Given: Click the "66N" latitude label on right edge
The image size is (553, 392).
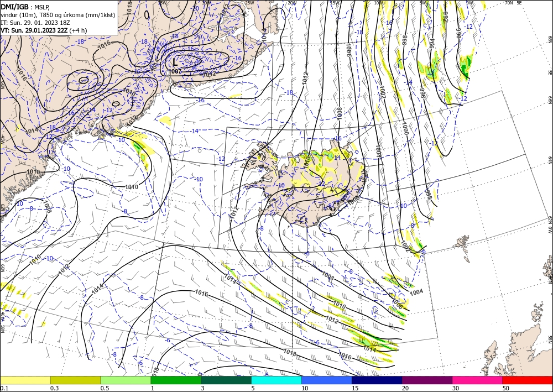Looking at the screenshot, I should tap(550, 101).
